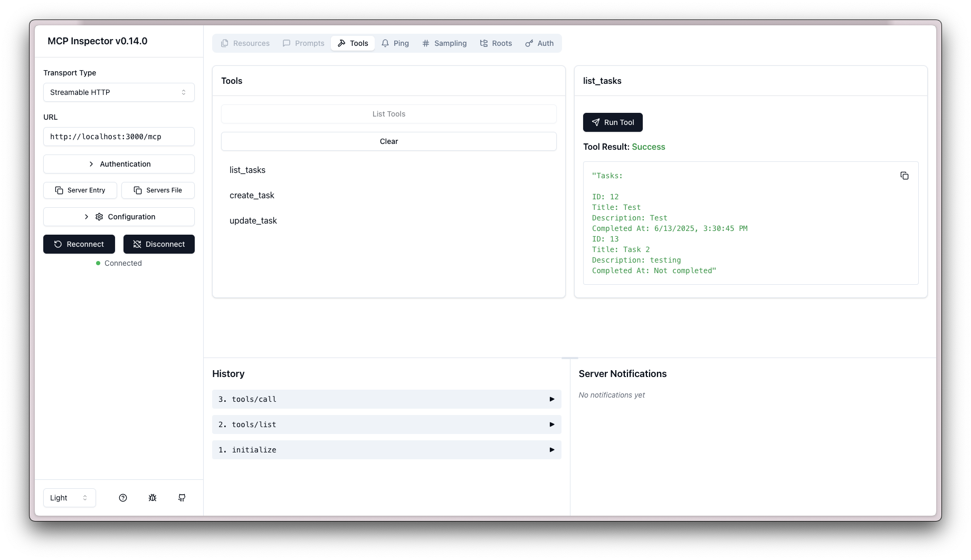
Task: Open the GitHub repository icon
Action: coord(182,498)
